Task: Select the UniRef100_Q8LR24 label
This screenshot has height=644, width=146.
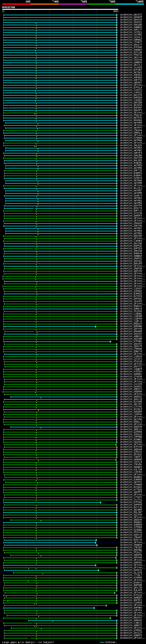Action: [x=131, y=146]
